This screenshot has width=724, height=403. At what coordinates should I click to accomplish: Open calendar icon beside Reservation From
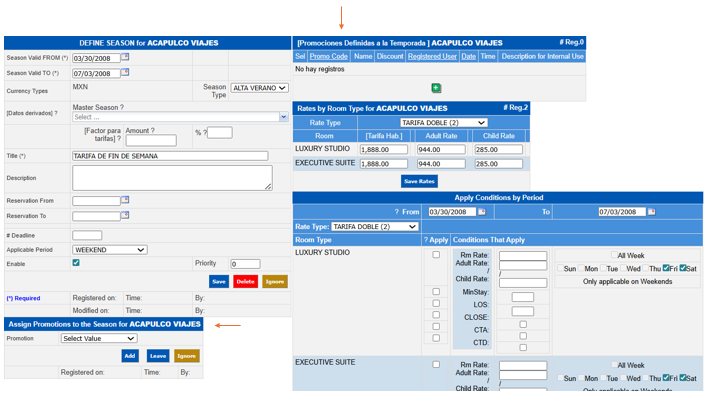coord(126,200)
